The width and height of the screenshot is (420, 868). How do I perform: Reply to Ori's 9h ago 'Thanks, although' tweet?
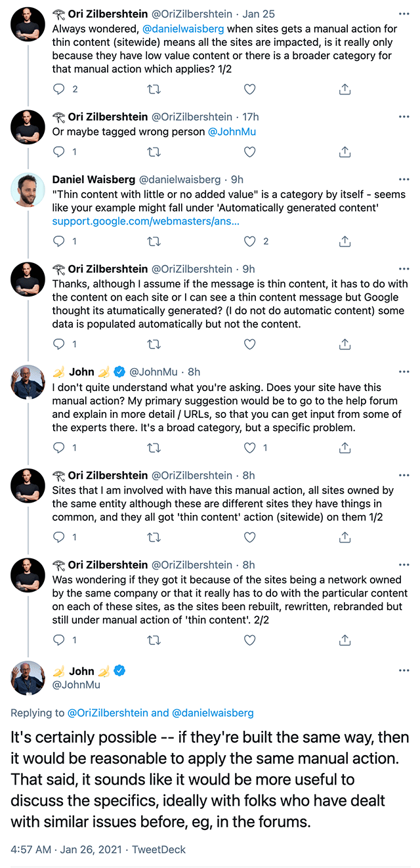click(x=59, y=344)
